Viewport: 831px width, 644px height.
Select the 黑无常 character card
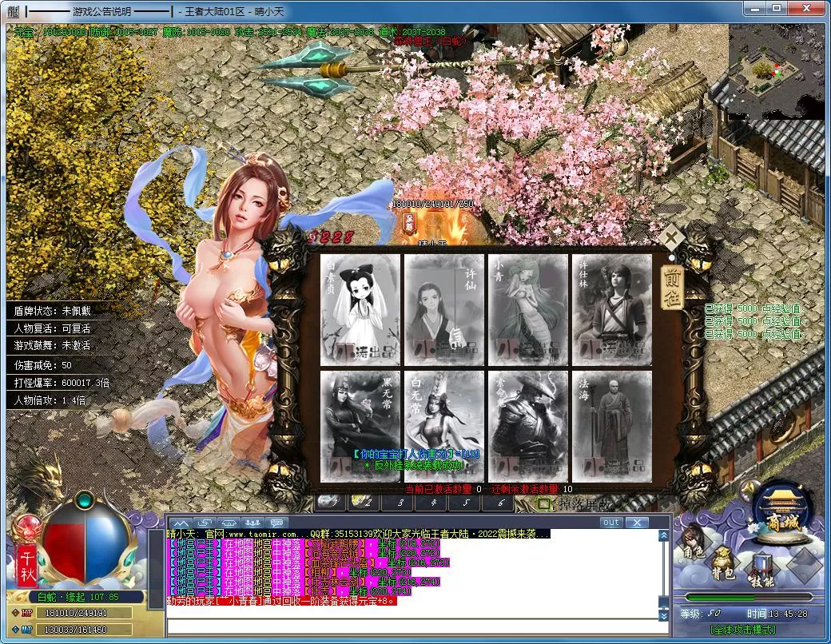tap(360, 426)
